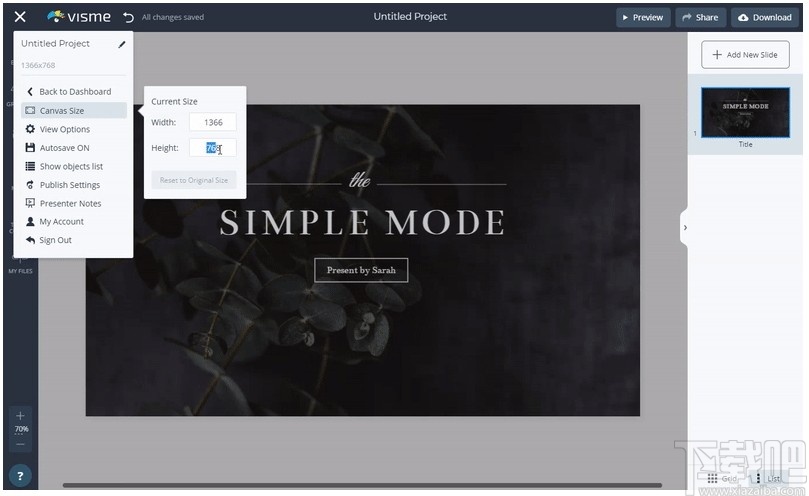Click the Autosave floppy disk icon
Viewport: 809px width, 496px height.
point(30,148)
